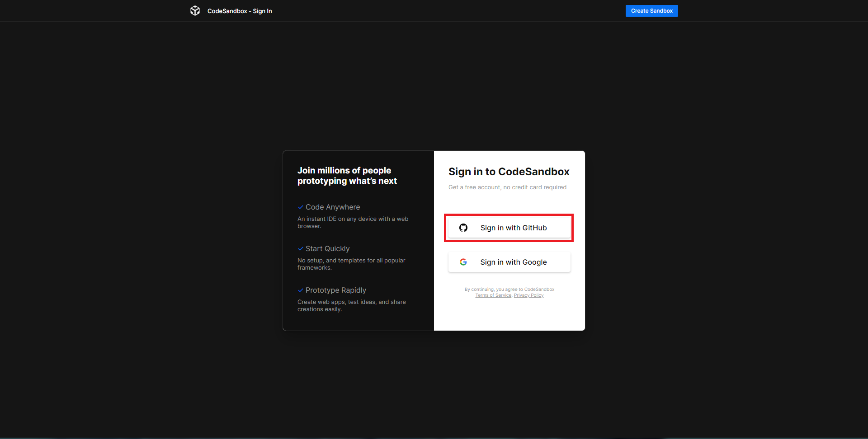
Task: Click the 'Code Anywhere' feature title
Action: coord(333,207)
